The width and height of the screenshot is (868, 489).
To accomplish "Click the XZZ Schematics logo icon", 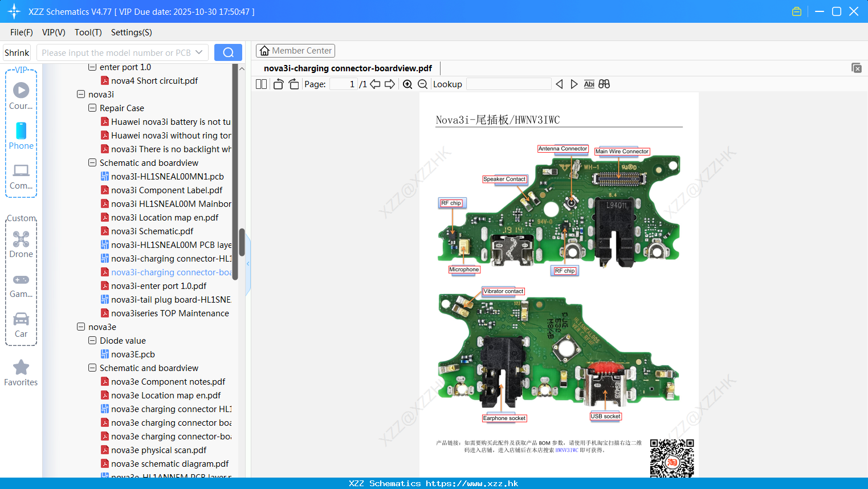I will tap(14, 11).
